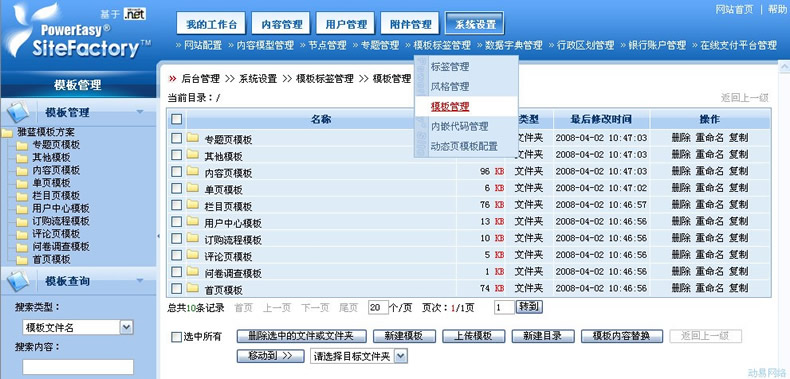
Task: Click the 模板管理 panel notebook icon in sidebar
Action: pos(19,112)
